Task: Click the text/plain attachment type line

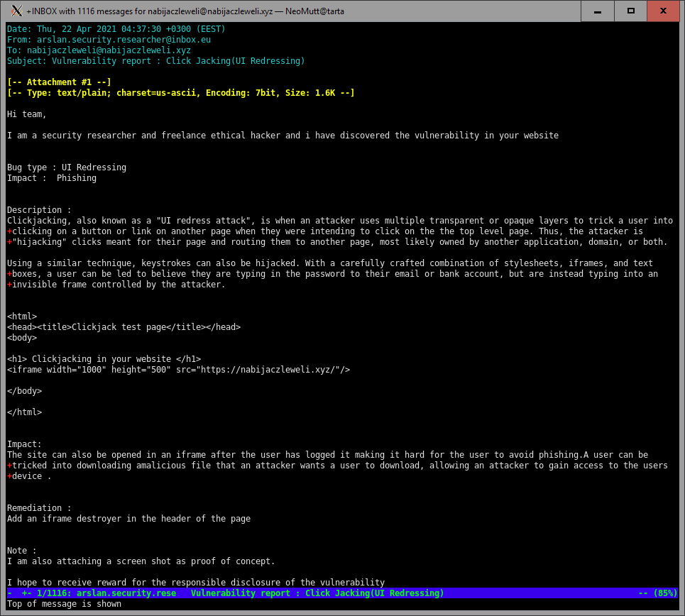Action: pyautogui.click(x=180, y=93)
